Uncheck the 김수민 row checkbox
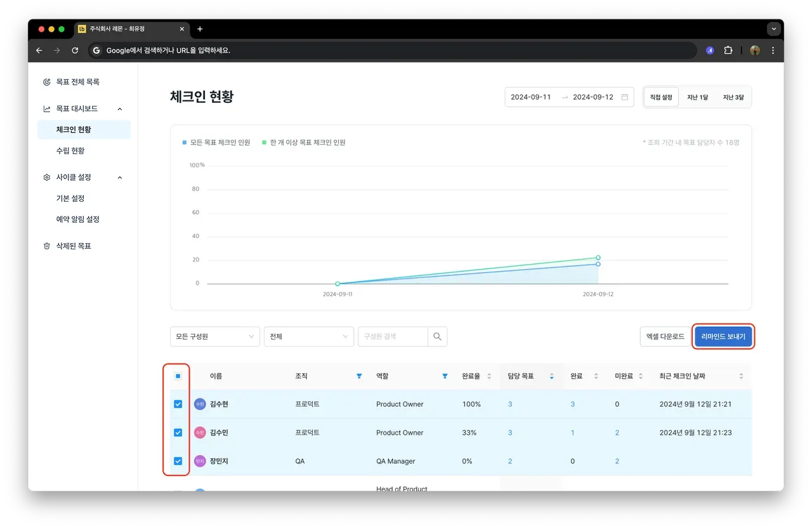 click(178, 433)
